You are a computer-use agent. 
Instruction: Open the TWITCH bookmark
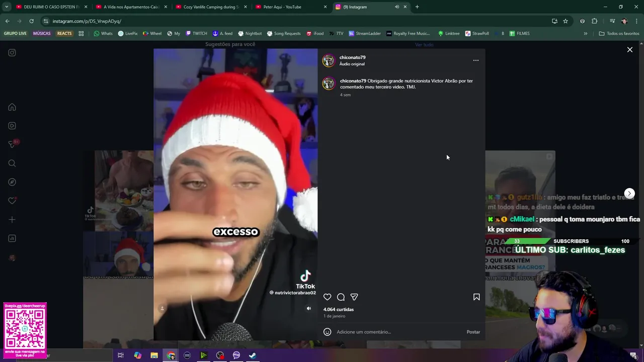(196, 34)
